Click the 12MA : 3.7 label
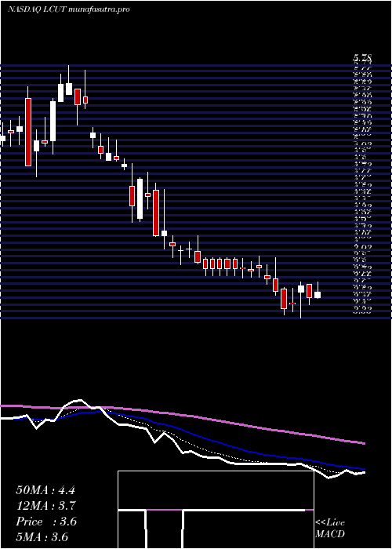This screenshot has width=392, height=549. [45, 506]
